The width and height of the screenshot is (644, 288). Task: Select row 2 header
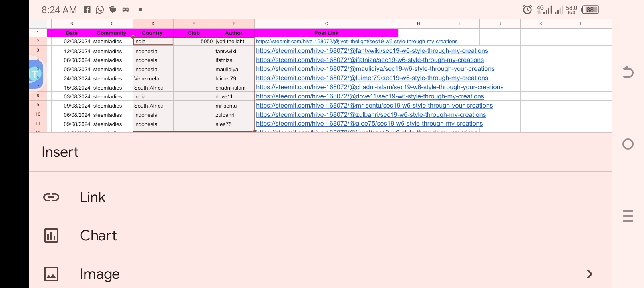[38, 41]
